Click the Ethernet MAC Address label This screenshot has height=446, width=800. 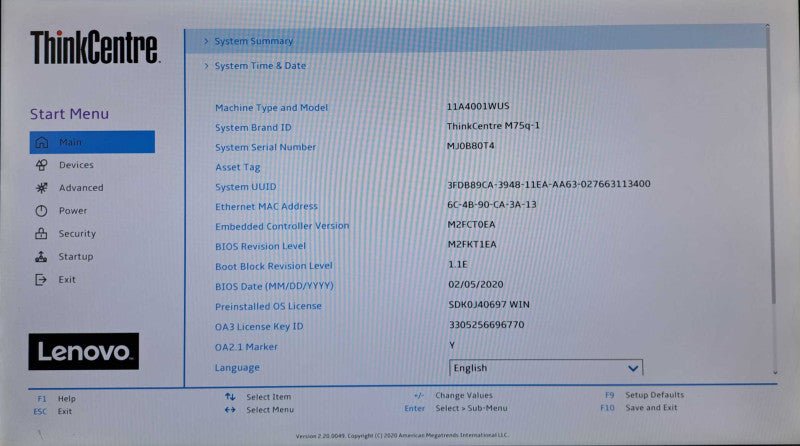266,207
